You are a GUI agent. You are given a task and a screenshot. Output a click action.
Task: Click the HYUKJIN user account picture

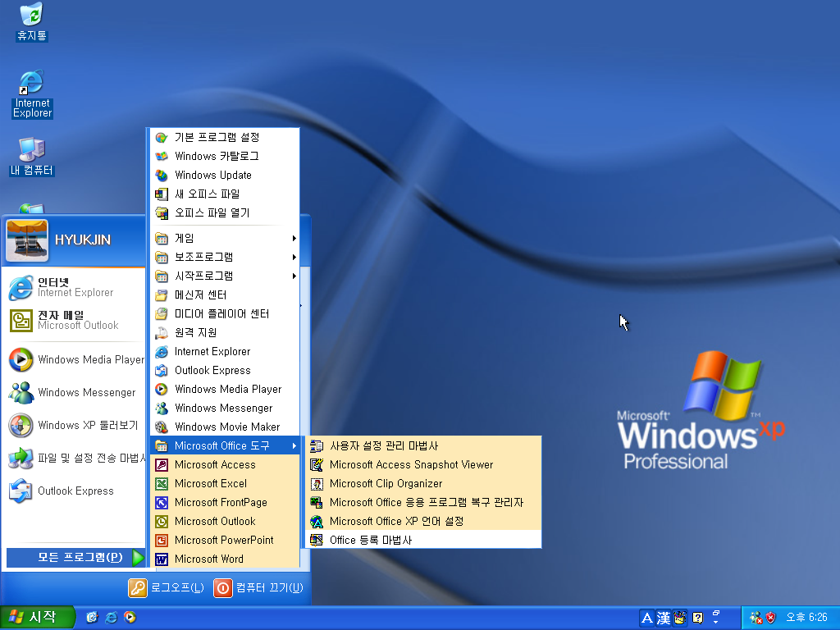tap(27, 240)
